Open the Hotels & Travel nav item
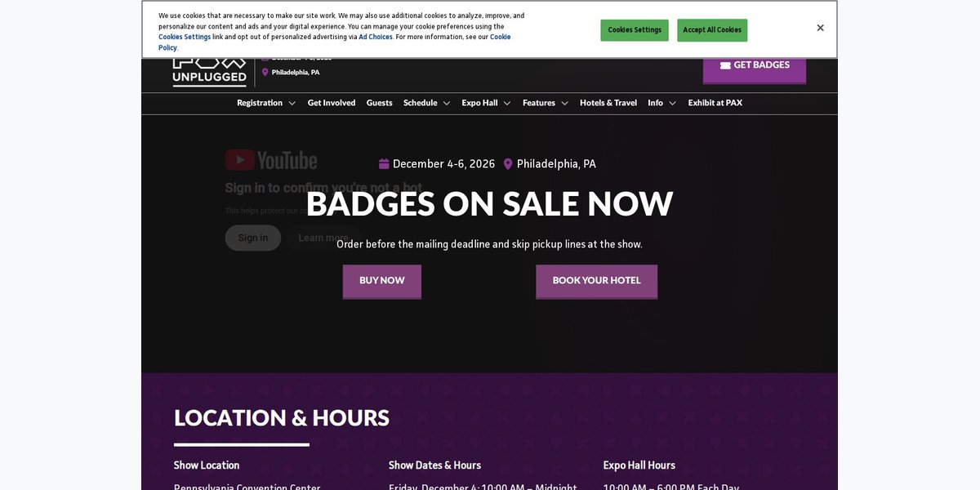This screenshot has width=980, height=490. pos(608,103)
